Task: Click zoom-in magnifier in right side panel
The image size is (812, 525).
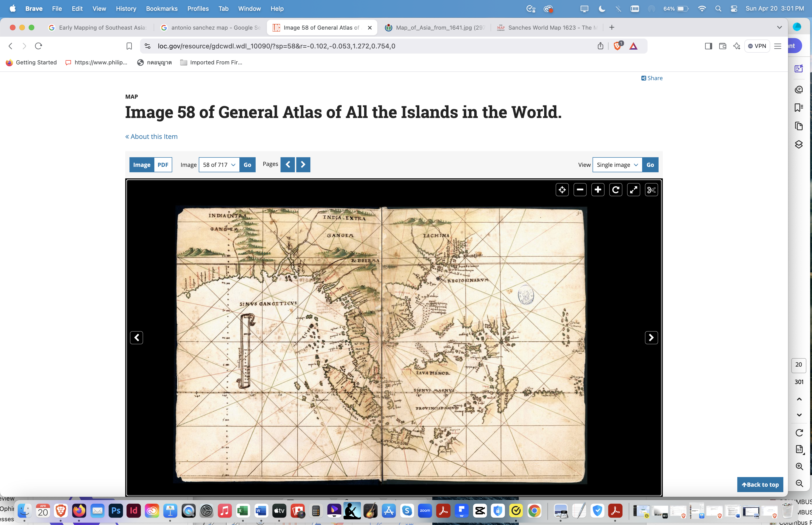Action: [799, 466]
